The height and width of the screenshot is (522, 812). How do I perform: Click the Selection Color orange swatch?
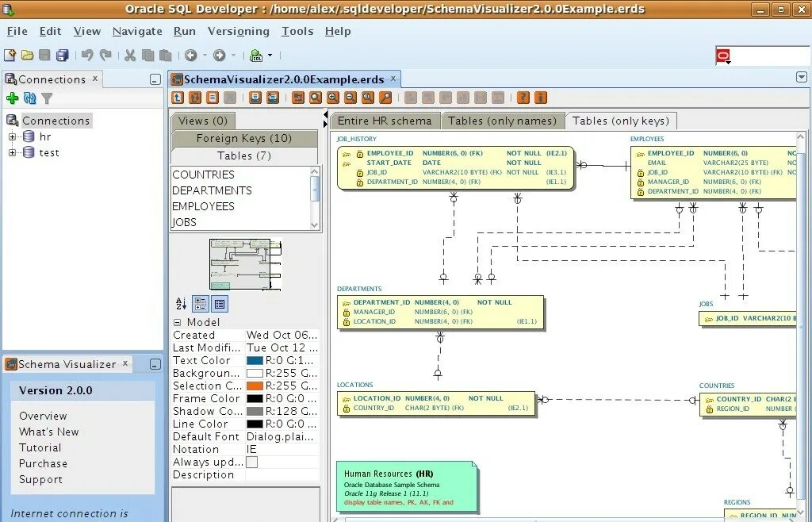click(x=255, y=386)
